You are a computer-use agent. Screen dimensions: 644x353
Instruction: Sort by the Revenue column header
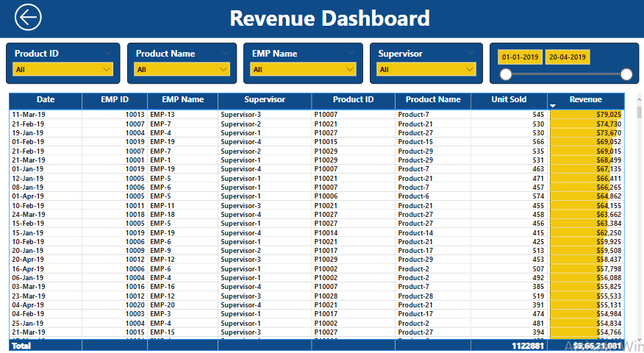586,99
